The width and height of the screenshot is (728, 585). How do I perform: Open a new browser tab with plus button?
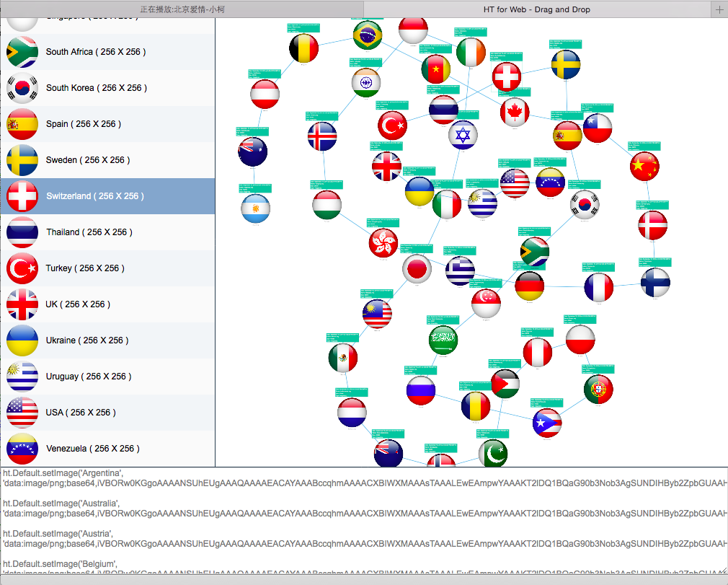(x=719, y=9)
